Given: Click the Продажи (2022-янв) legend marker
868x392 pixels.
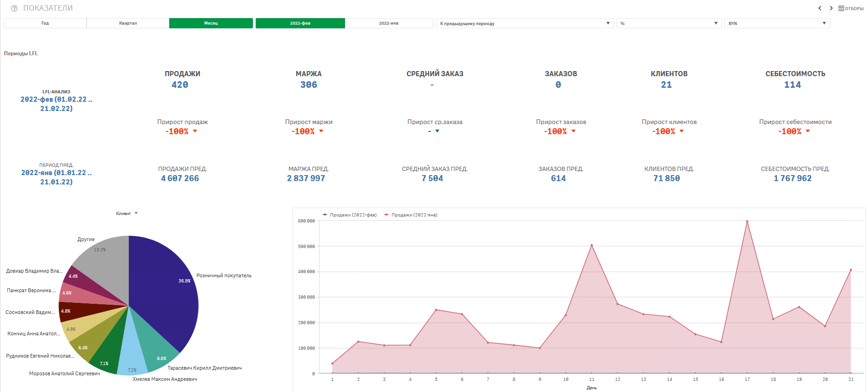Looking at the screenshot, I should 386,215.
